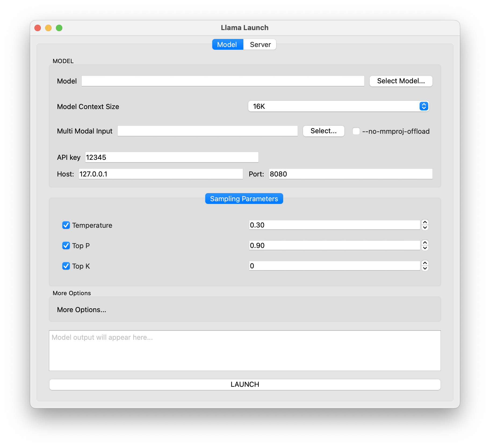Zoom the window with green button
Image resolution: width=490 pixels, height=448 pixels.
pos(59,28)
